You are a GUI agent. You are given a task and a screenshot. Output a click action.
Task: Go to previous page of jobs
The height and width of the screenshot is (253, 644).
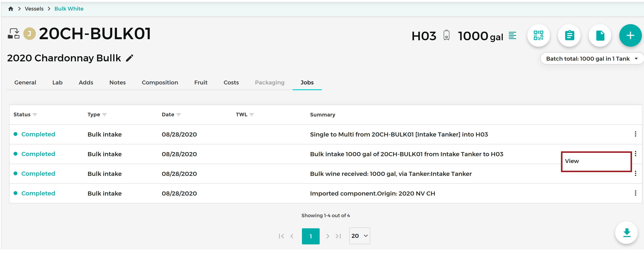292,236
